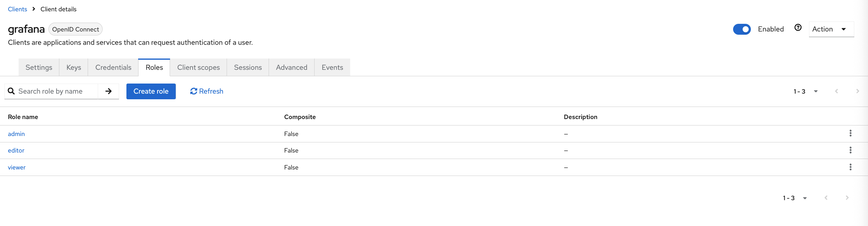Image resolution: width=868 pixels, height=226 pixels.
Task: Click the help question mark icon
Action: coord(798,28)
